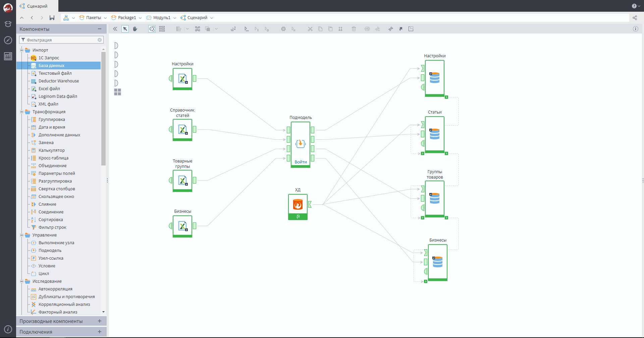Click the info circle icon at bottom-left
This screenshot has height=338, width=644.
8,330
